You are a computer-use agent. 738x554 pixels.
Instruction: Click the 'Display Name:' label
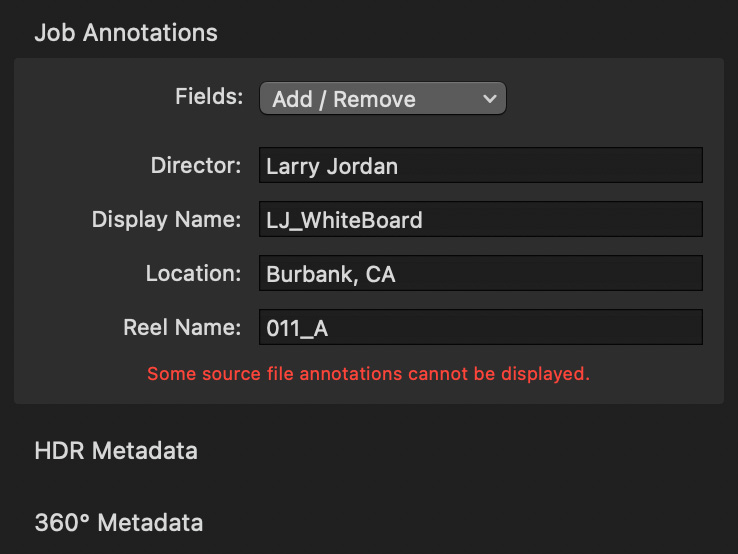166,219
